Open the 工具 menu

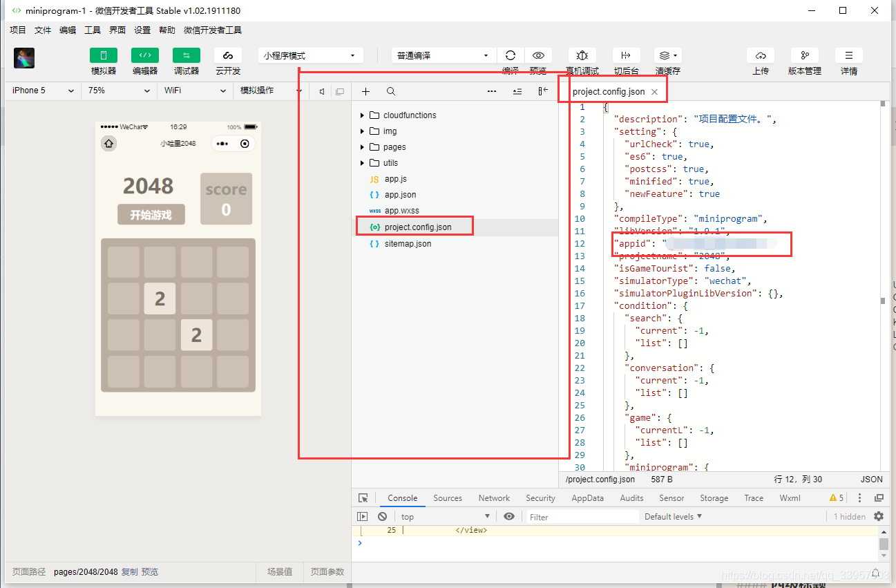pyautogui.click(x=93, y=30)
